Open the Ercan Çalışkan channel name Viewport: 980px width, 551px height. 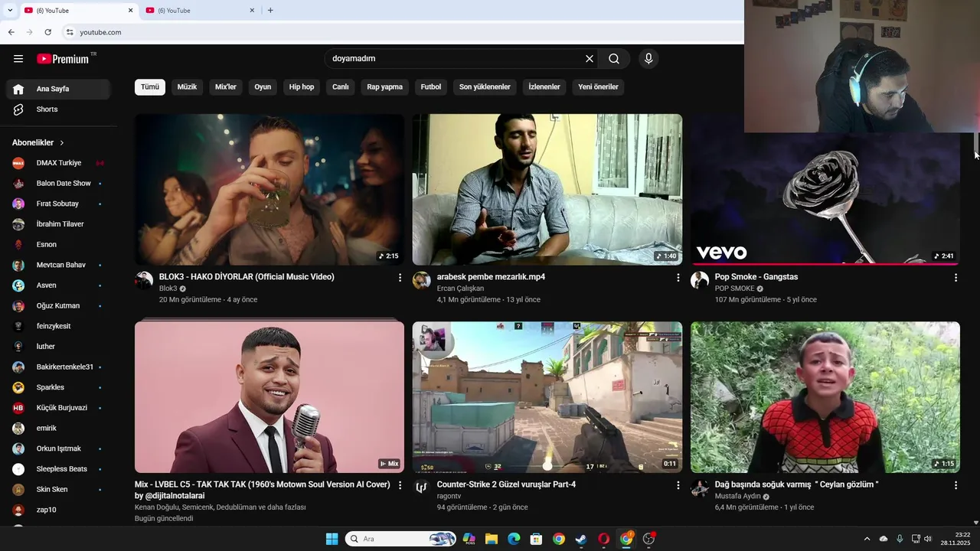click(x=460, y=289)
